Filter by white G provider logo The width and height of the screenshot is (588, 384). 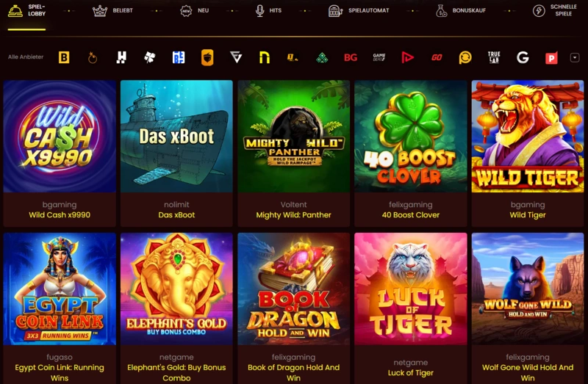[x=523, y=57]
